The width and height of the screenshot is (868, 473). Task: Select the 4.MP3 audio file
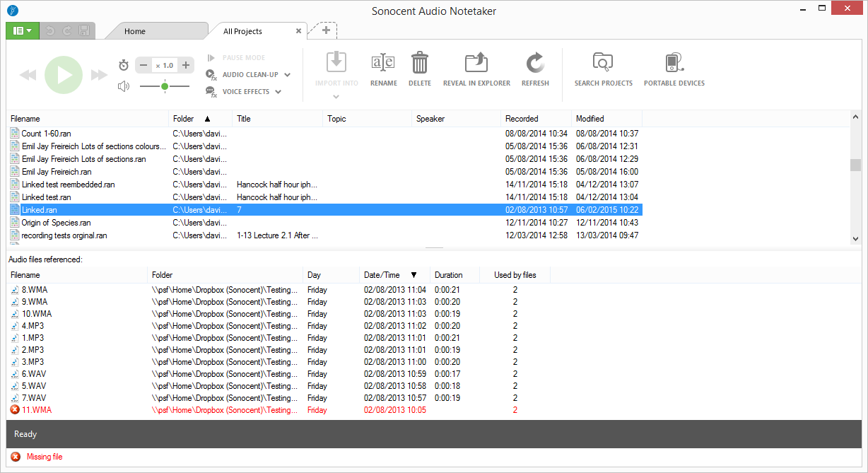point(278,326)
